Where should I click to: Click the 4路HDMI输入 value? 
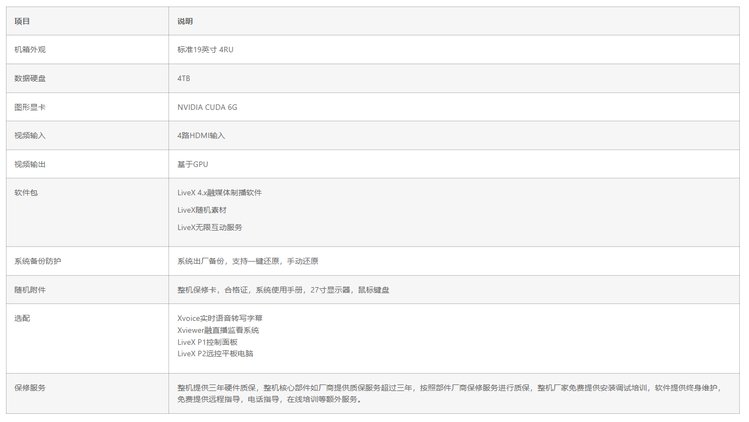201,135
